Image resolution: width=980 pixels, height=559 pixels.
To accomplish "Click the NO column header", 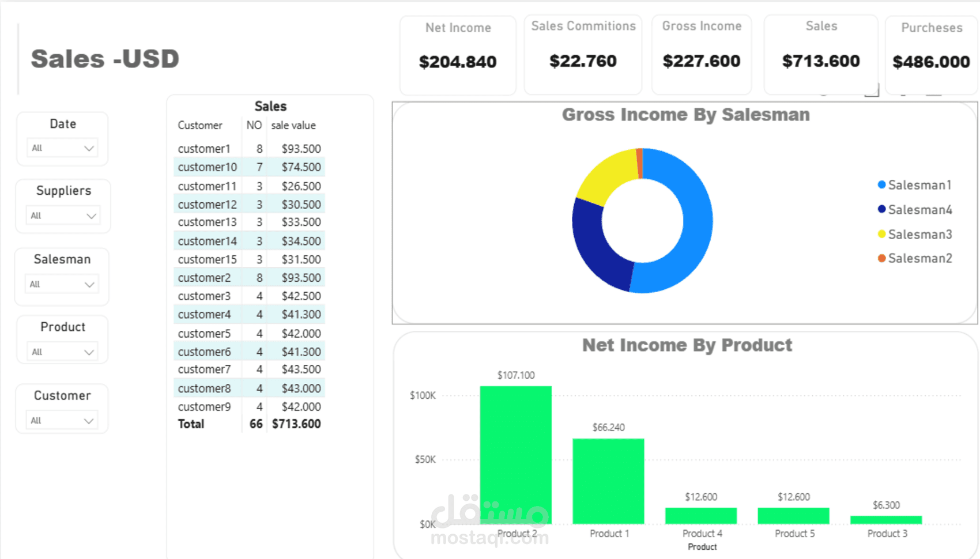I will click(254, 125).
